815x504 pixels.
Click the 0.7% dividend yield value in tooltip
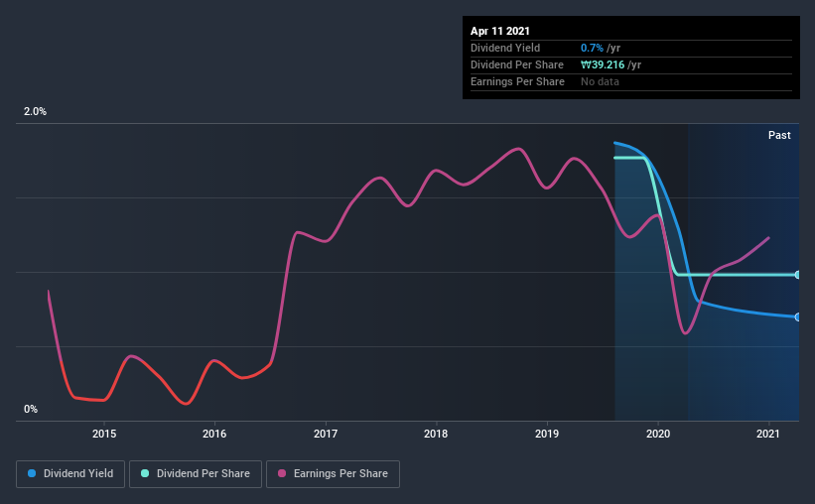[592, 48]
